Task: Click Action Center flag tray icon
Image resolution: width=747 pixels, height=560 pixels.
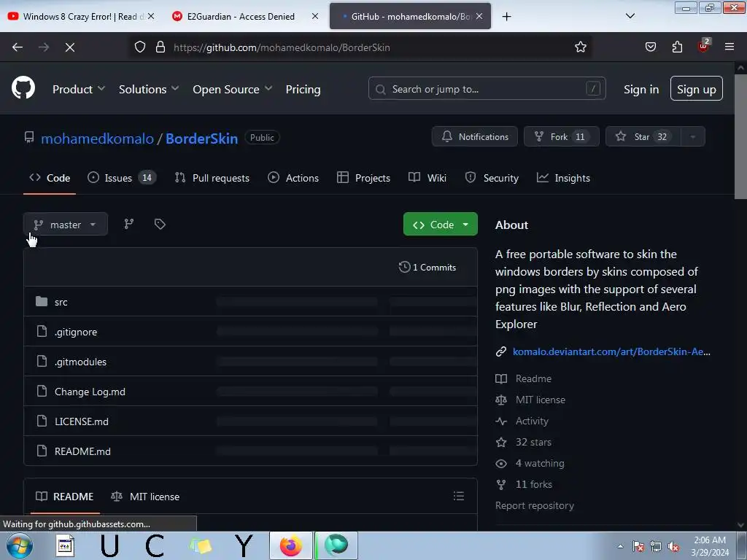Action: coord(638,547)
